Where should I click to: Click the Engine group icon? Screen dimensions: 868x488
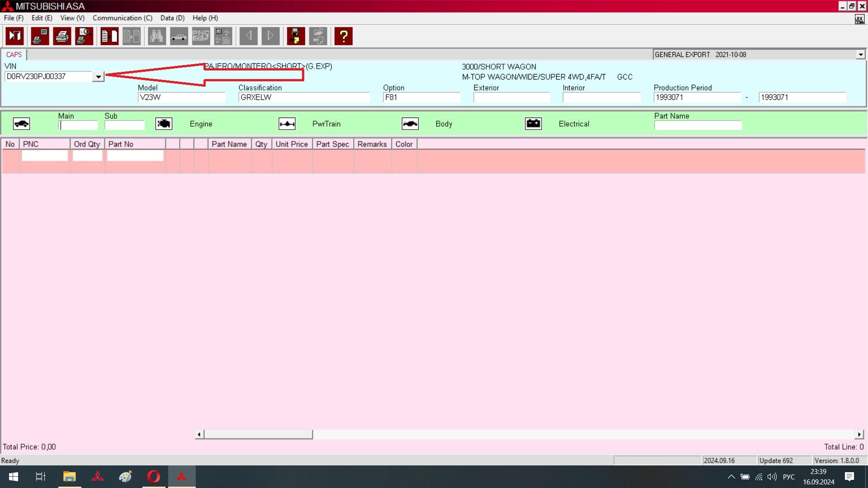click(x=164, y=124)
